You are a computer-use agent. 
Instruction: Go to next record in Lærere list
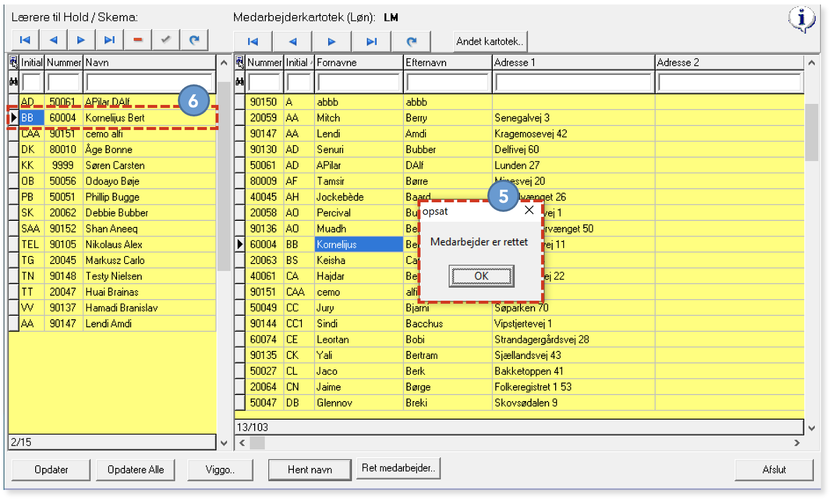click(81, 40)
